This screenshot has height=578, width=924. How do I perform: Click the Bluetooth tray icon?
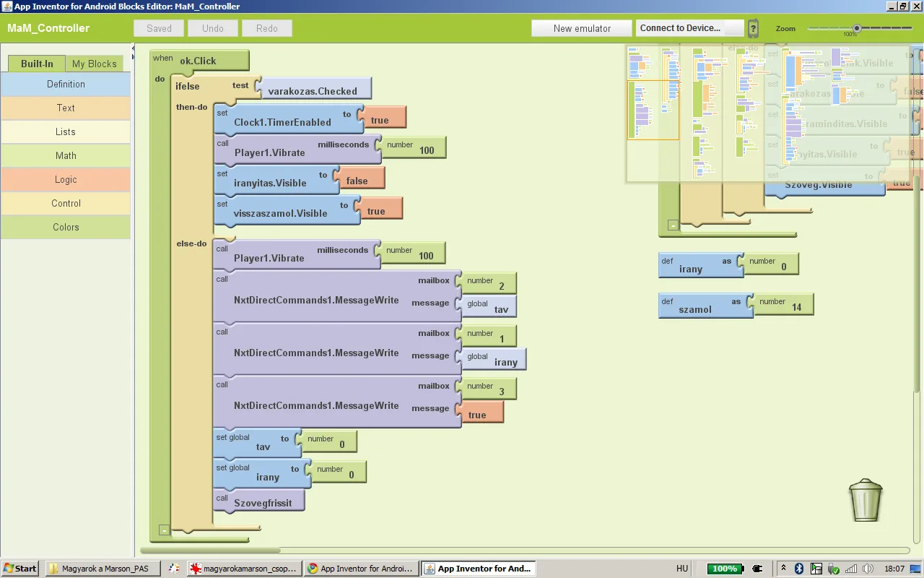[x=799, y=569]
